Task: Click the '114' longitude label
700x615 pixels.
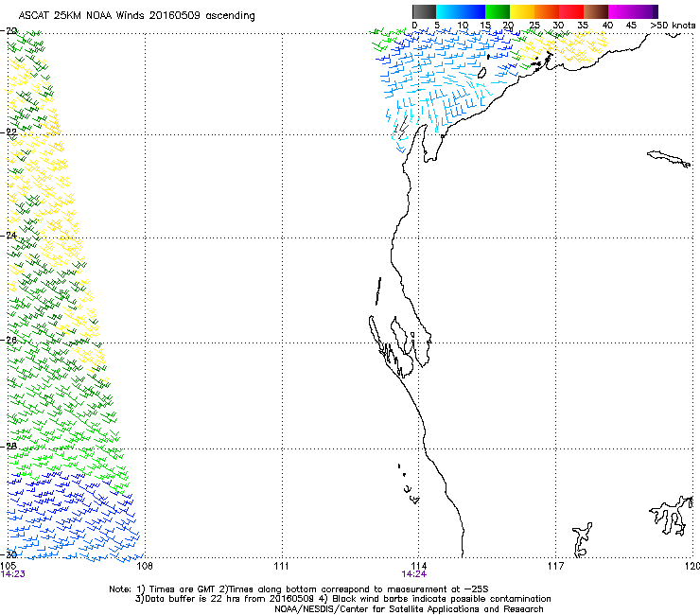Action: 419,567
